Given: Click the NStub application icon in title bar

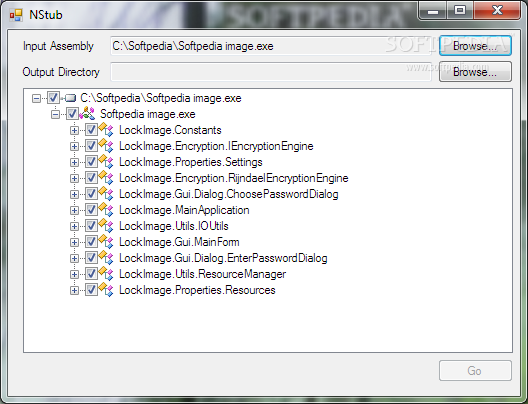Looking at the screenshot, I should pos(16,15).
